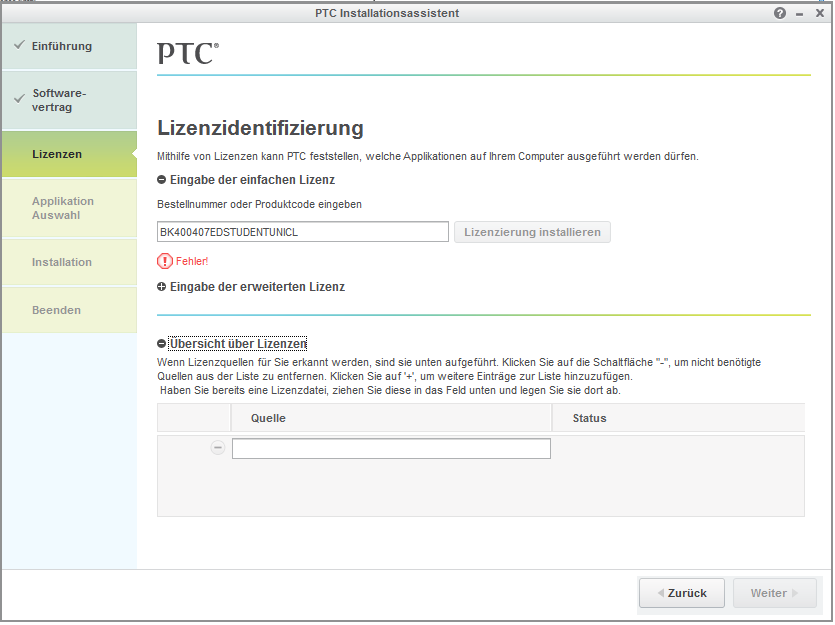This screenshot has height=625, width=835.
Task: Click the Lizenzidentifizierung heading
Action: tap(260, 128)
